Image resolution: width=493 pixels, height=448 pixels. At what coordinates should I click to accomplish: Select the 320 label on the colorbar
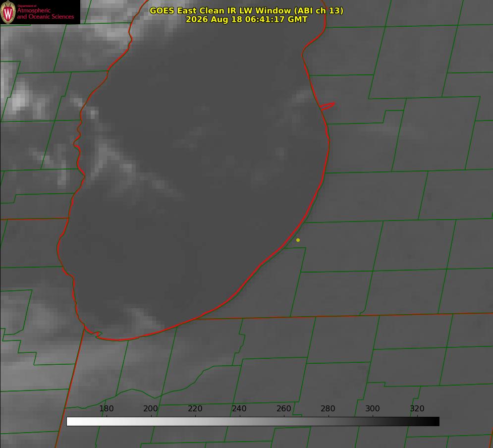(417, 408)
